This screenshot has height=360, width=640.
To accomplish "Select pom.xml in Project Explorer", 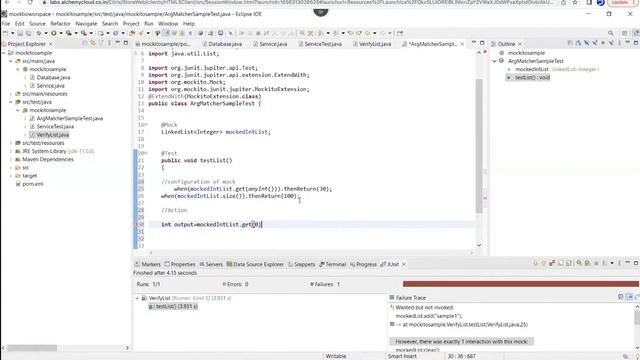I will point(29,184).
